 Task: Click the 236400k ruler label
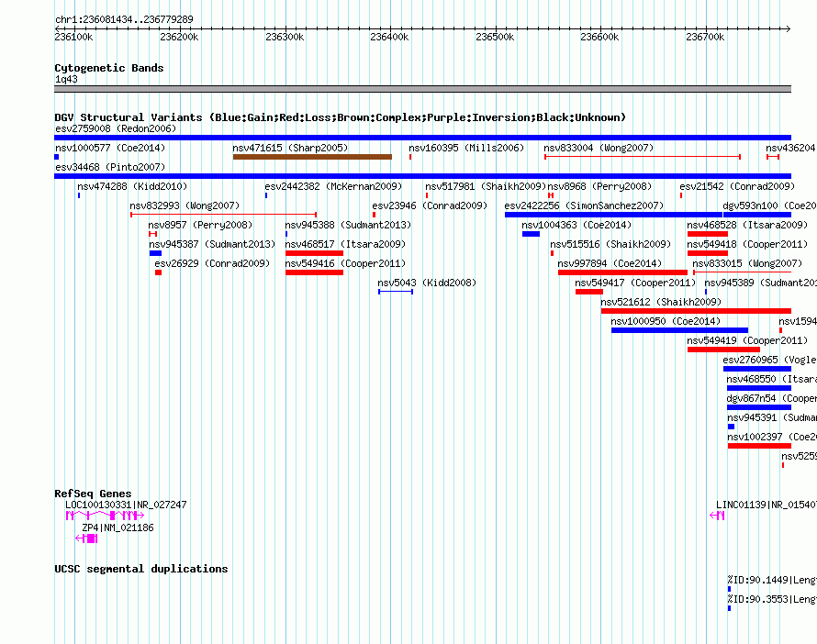point(389,37)
